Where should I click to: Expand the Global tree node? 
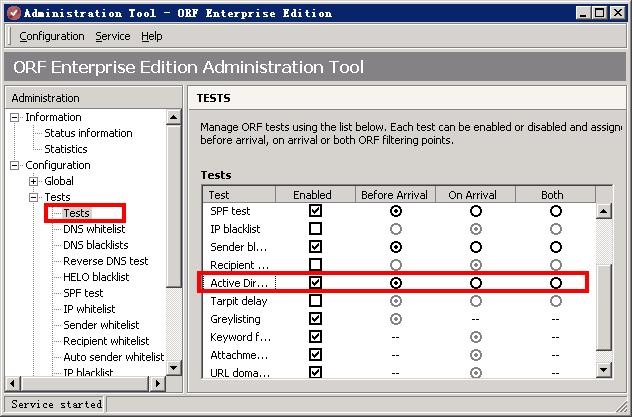pyautogui.click(x=34, y=182)
